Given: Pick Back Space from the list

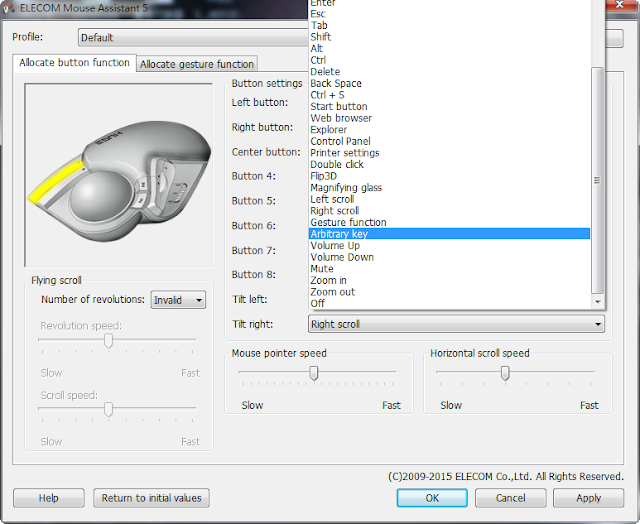Looking at the screenshot, I should click(449, 83).
